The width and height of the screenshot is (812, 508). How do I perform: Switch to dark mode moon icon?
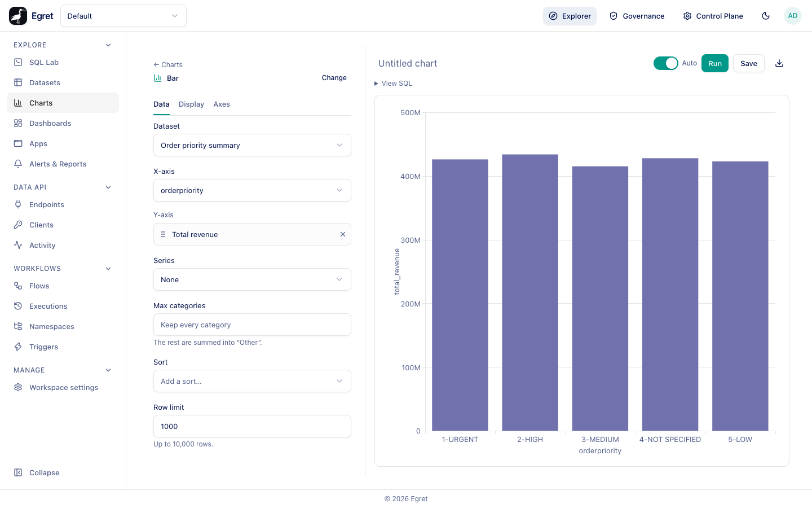(766, 16)
